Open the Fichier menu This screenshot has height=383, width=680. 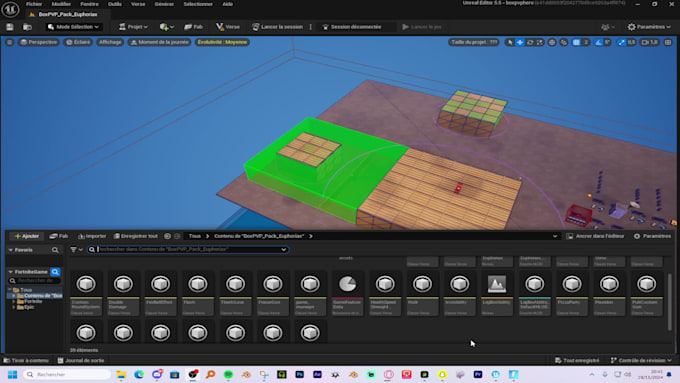click(x=34, y=4)
